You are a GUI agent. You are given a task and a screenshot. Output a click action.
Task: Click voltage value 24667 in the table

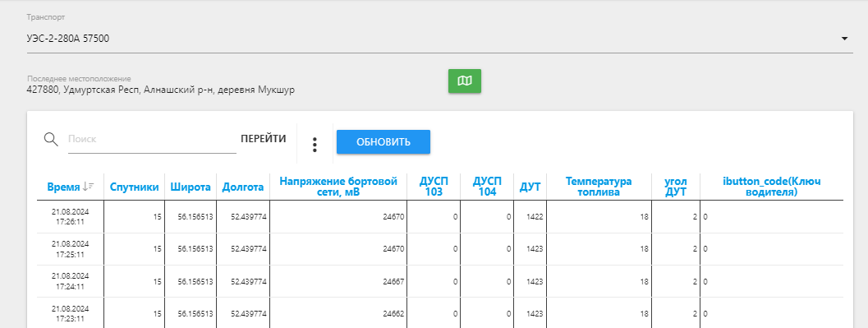(393, 281)
